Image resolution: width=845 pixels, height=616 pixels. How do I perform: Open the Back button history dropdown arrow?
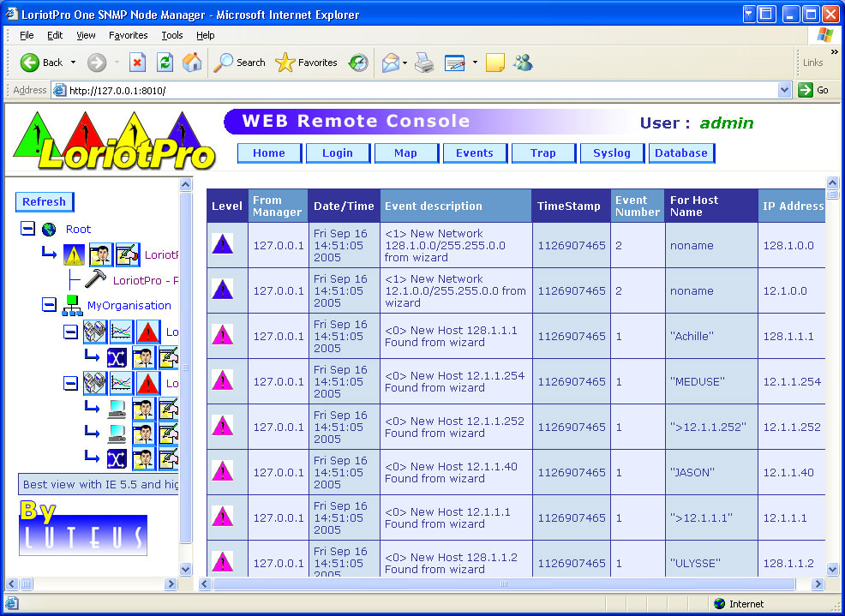[x=74, y=63]
